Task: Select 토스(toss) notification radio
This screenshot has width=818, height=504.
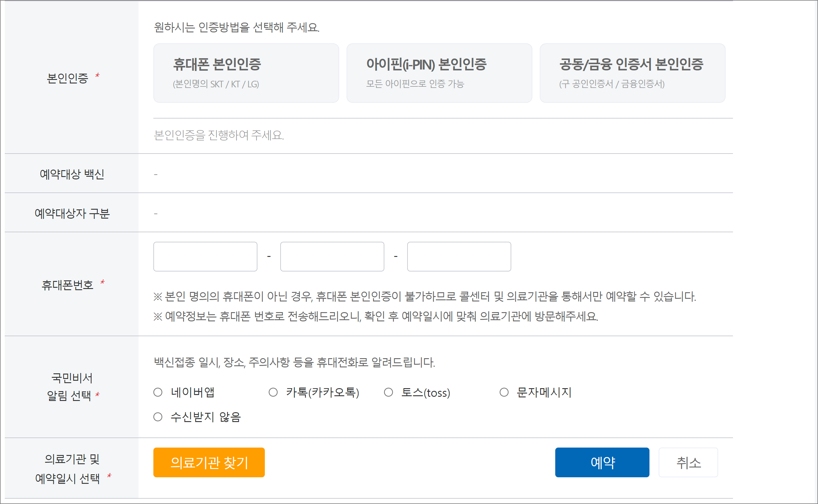Action: pos(388,392)
